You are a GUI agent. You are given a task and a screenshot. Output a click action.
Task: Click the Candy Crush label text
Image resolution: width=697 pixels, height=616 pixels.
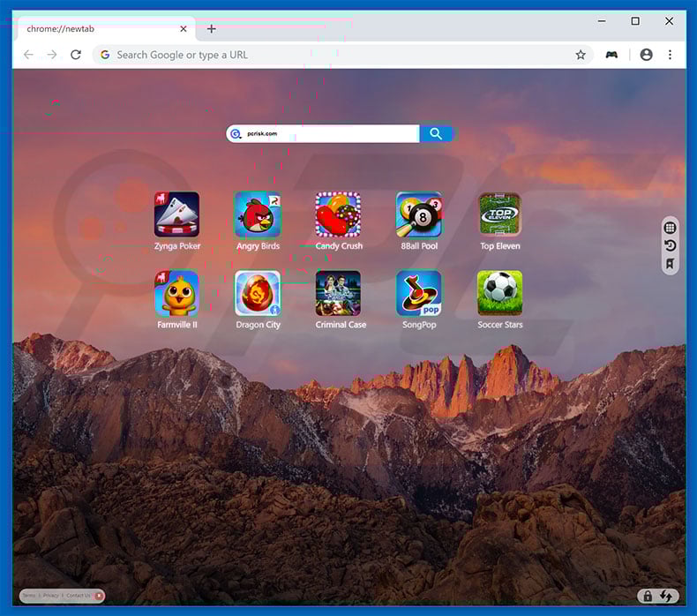[339, 246]
